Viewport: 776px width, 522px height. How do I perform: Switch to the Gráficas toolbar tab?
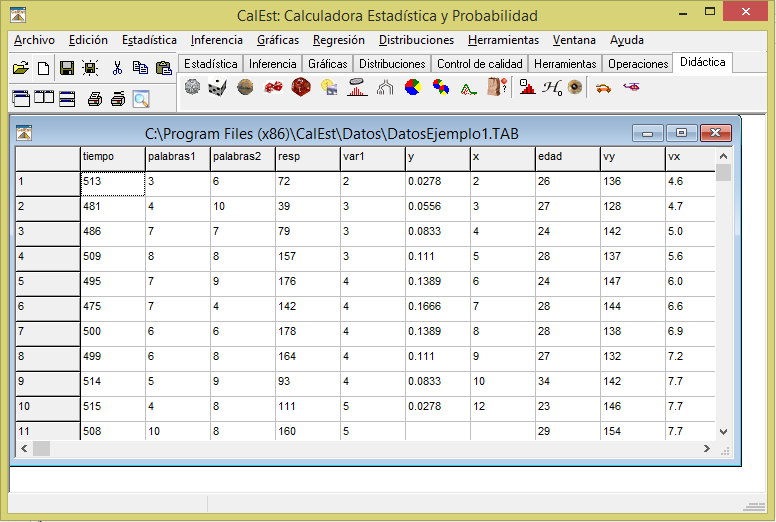(x=327, y=64)
